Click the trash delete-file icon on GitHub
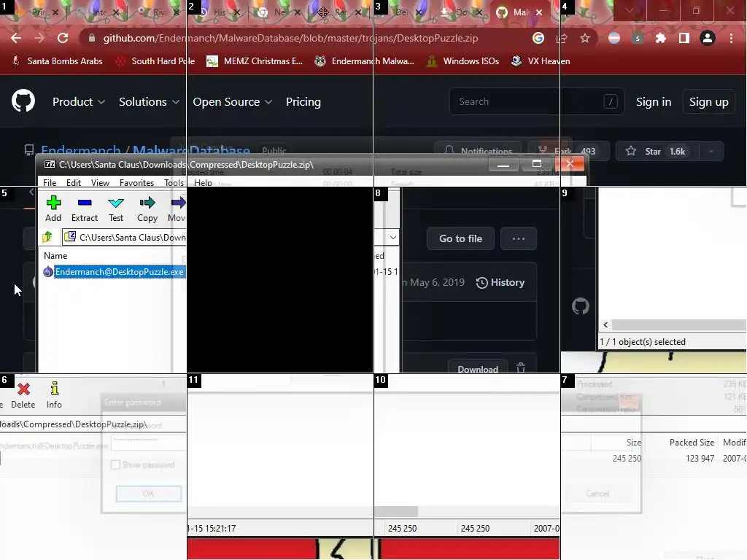Image resolution: width=747 pixels, height=560 pixels. 521,367
